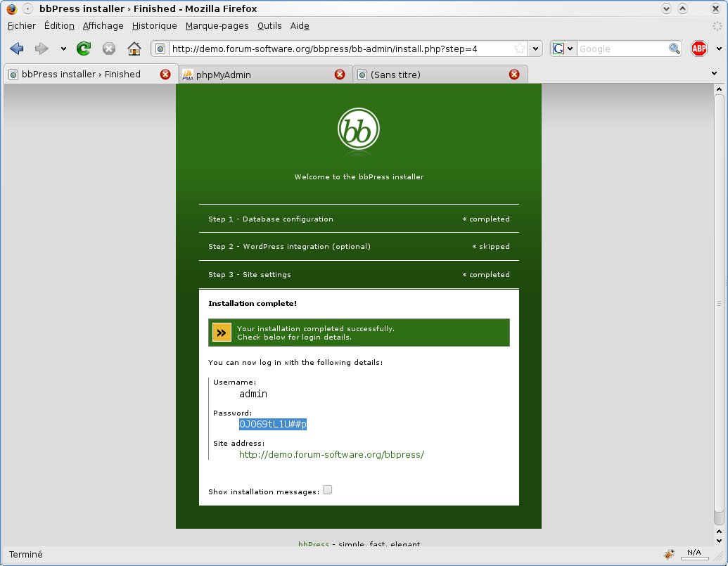Open the URL bar history dropdown

(x=535, y=49)
